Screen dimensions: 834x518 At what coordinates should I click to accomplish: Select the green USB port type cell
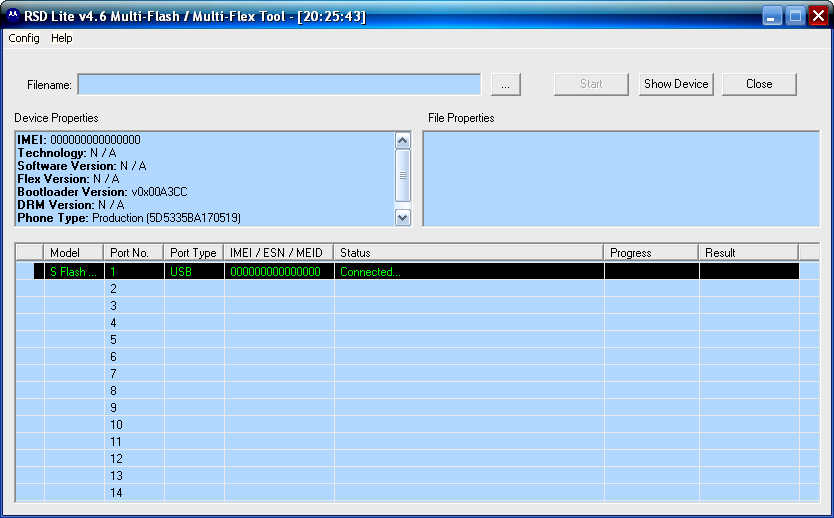[194, 271]
